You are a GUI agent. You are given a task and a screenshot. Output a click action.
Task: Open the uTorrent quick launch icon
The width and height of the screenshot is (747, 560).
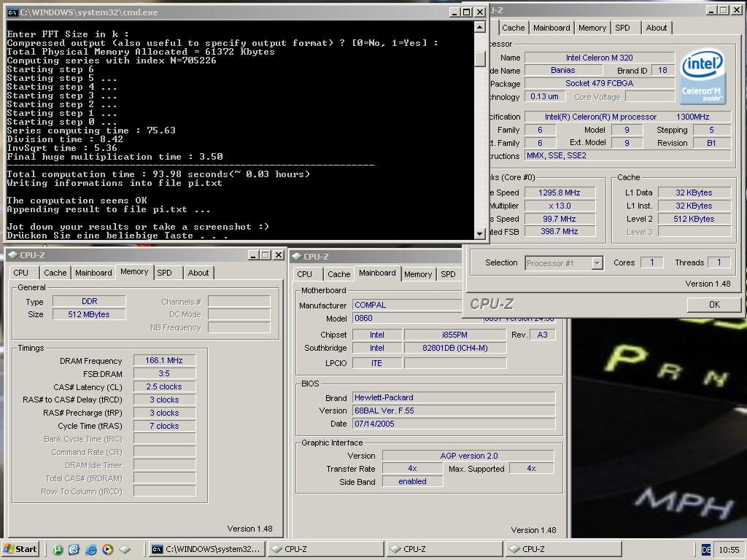pos(58,550)
